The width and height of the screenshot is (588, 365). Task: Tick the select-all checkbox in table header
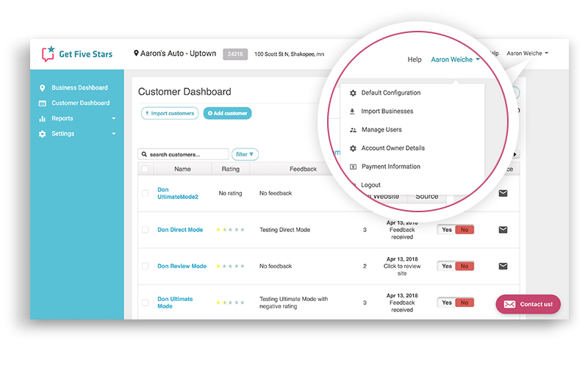(145, 169)
